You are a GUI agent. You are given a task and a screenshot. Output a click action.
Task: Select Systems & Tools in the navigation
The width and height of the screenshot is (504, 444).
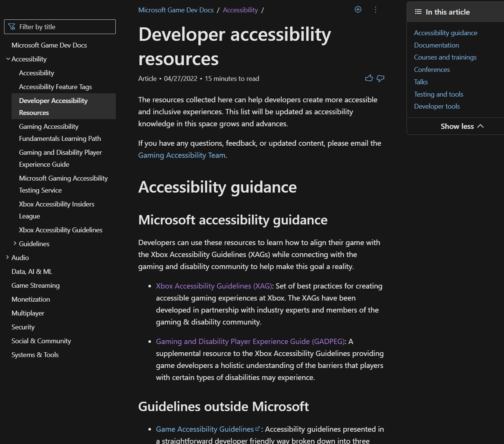point(35,355)
